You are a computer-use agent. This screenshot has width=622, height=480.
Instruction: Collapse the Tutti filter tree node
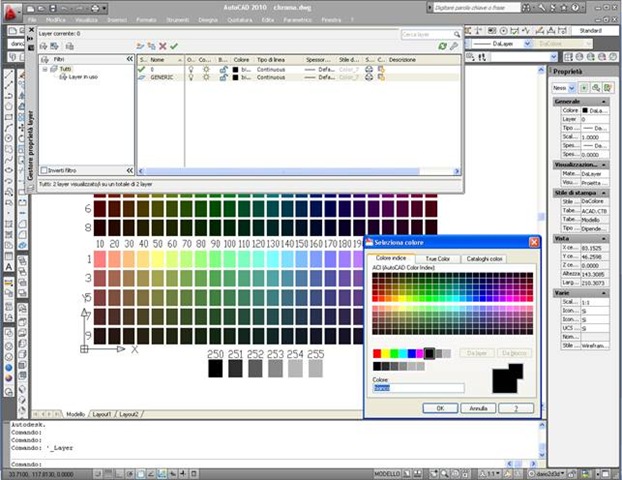click(x=45, y=69)
